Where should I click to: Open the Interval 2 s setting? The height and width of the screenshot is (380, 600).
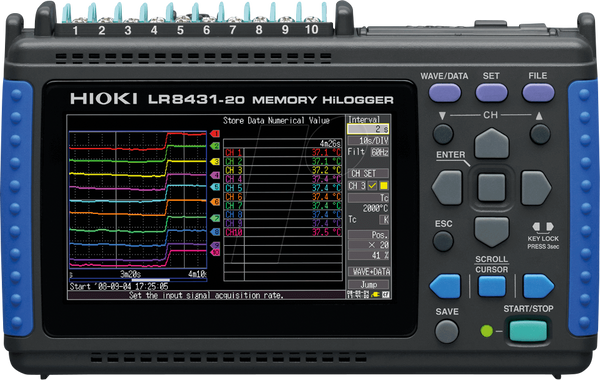tap(368, 129)
